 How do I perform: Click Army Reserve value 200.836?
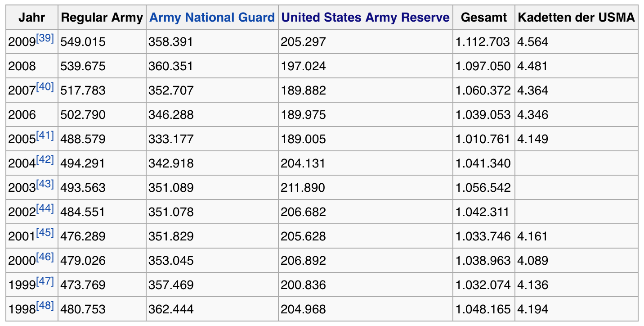304,285
